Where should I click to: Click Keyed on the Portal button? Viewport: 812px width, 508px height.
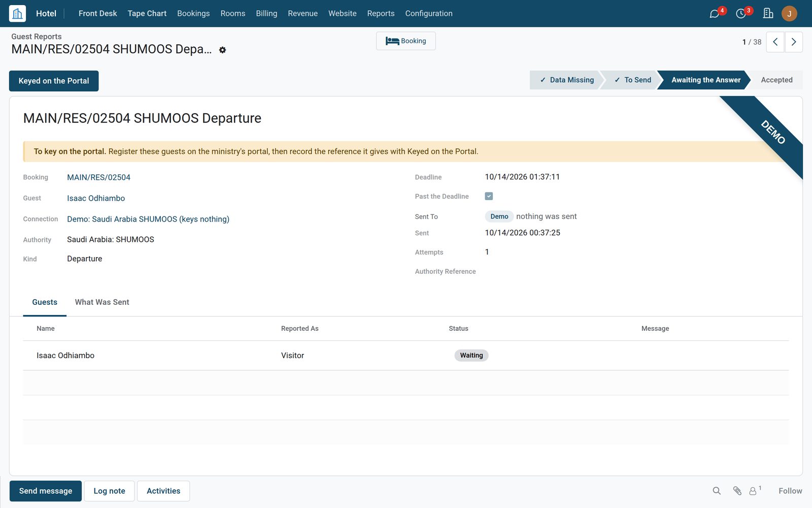point(54,81)
